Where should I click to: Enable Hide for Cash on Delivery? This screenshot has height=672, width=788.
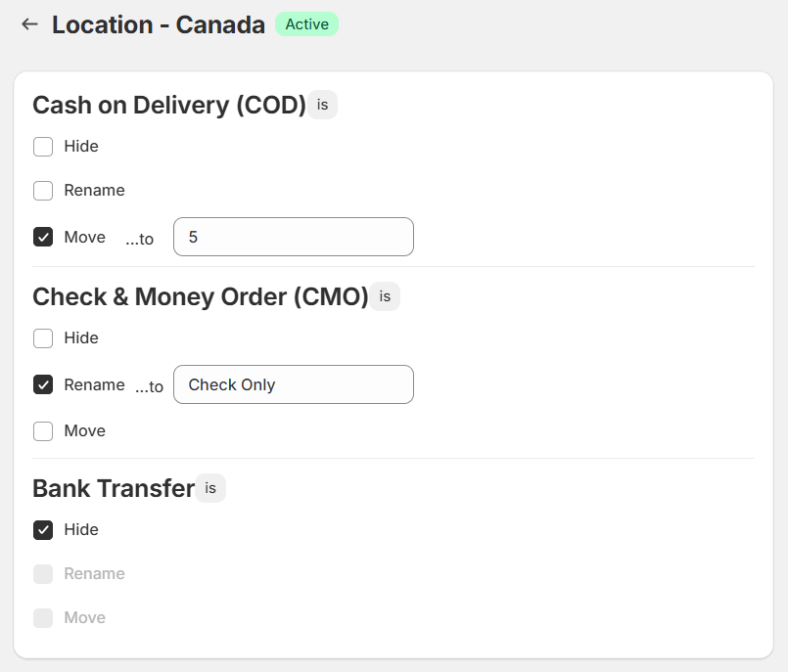[x=43, y=147]
